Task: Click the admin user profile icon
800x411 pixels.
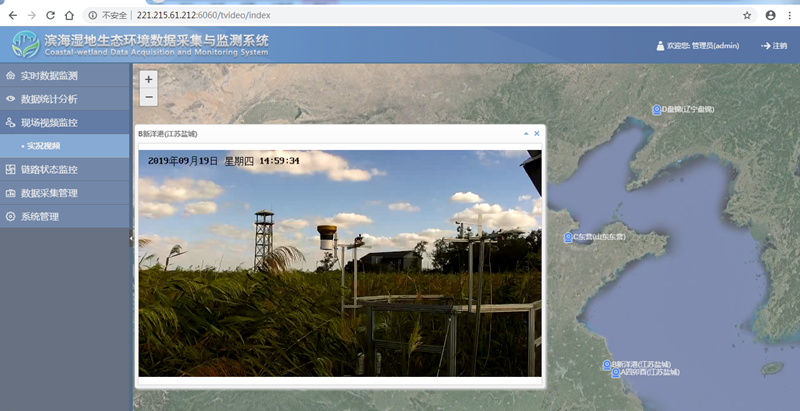Action: (x=659, y=46)
